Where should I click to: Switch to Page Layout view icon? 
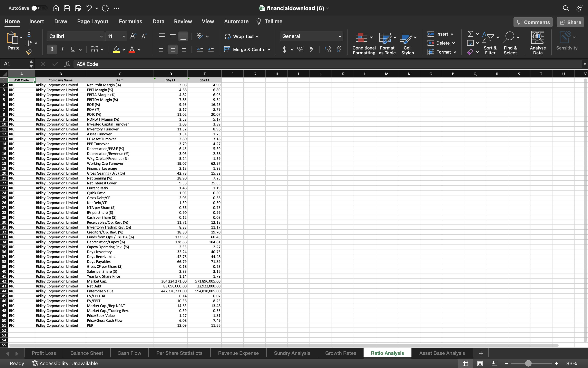click(480, 363)
